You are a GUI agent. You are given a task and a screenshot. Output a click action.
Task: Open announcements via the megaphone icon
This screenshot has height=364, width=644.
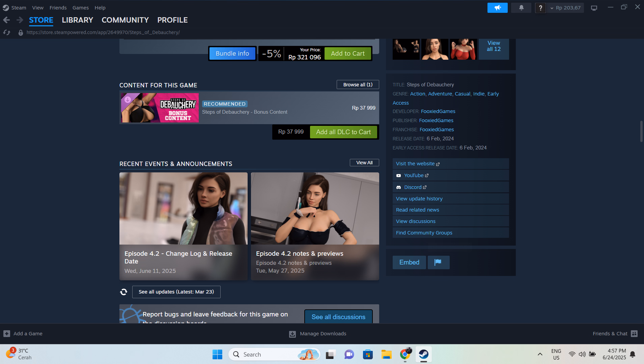tap(497, 7)
